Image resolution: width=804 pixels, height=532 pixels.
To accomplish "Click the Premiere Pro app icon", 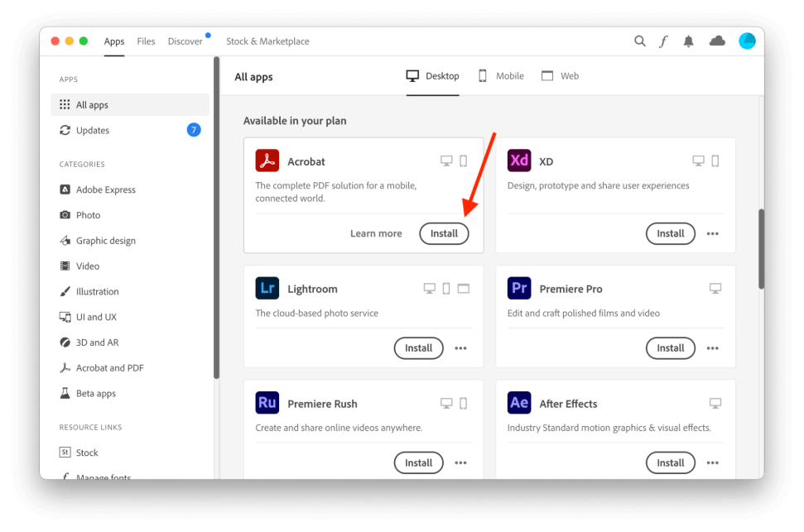I will click(519, 288).
